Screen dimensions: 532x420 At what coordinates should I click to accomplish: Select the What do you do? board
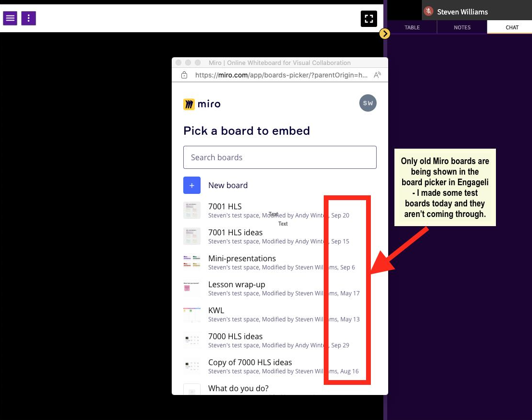pos(280,389)
